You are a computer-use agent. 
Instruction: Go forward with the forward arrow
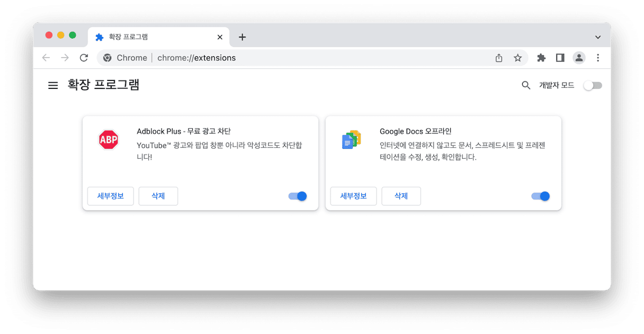pos(65,58)
